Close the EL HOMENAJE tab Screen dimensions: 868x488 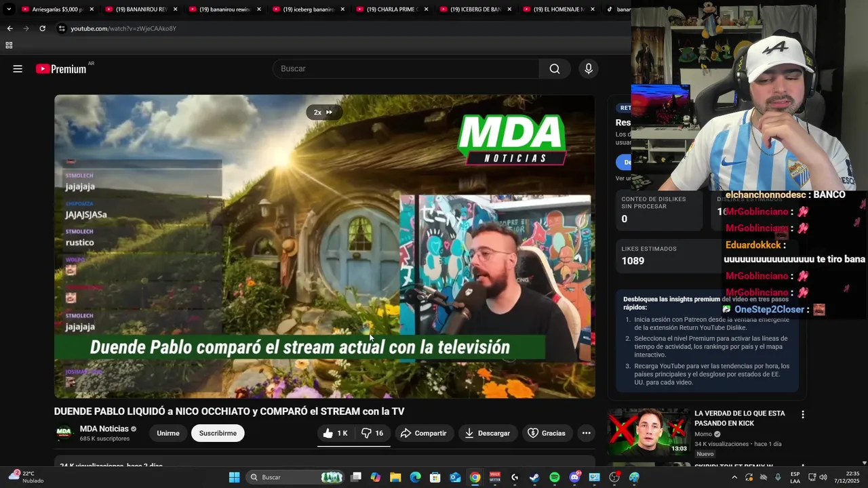pos(593,9)
